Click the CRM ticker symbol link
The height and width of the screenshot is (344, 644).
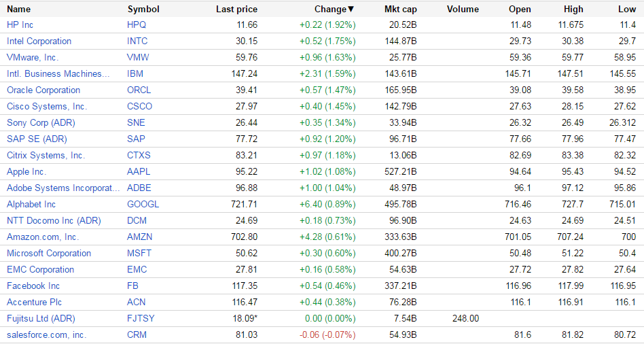click(x=137, y=334)
